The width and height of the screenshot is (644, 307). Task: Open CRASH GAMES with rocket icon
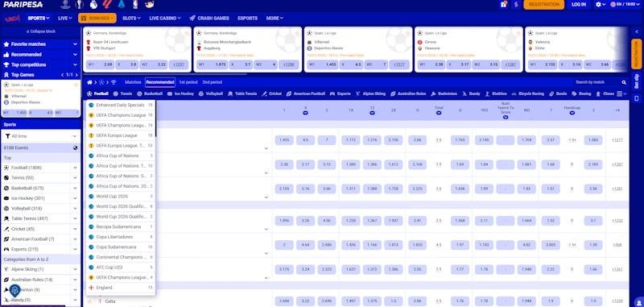click(x=209, y=18)
